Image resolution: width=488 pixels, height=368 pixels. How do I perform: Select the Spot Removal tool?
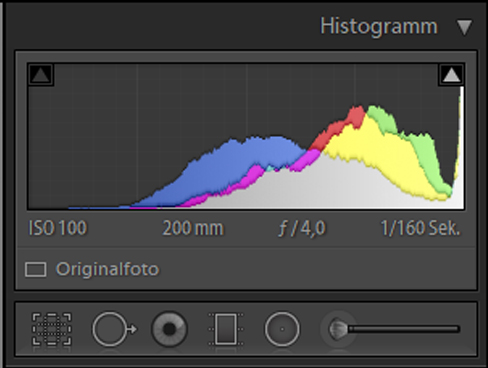tap(114, 329)
